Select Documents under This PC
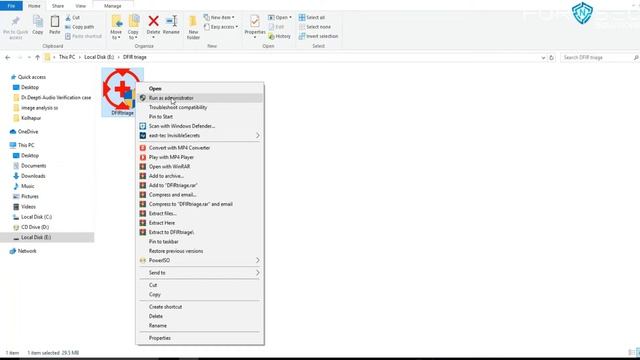Viewport: 640px width, 360px height. [33, 166]
